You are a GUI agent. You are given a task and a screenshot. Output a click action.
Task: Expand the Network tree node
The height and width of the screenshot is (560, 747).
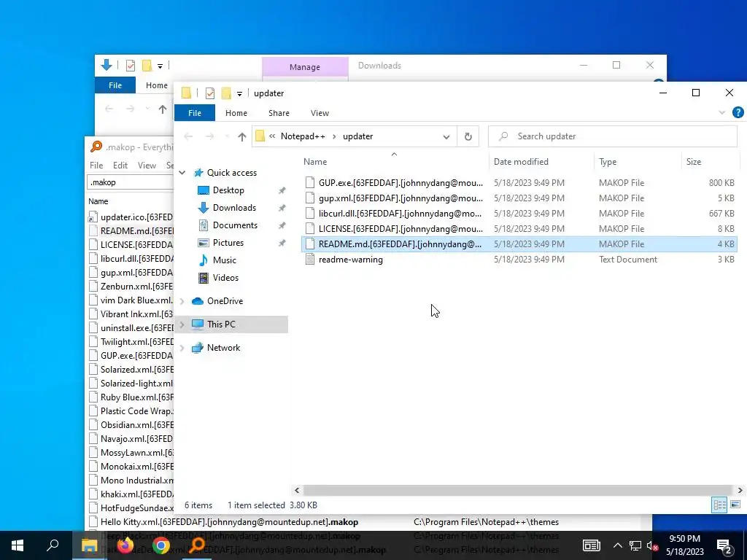[182, 348]
